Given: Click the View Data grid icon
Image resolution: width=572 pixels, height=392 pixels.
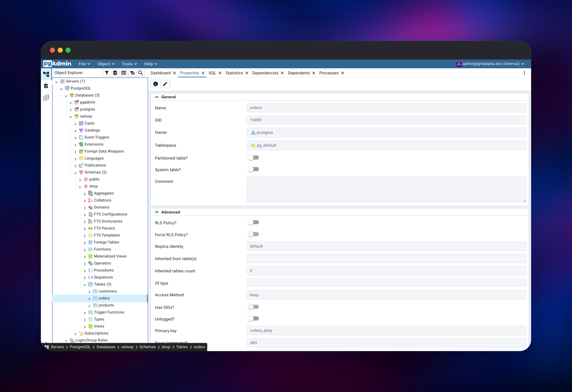Looking at the screenshot, I should [x=124, y=73].
